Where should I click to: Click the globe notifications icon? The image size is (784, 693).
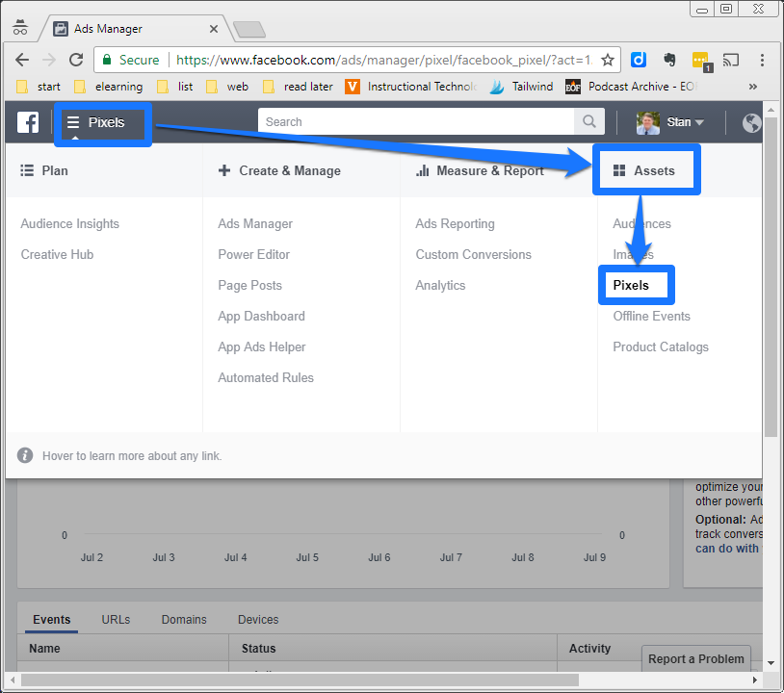pyautogui.click(x=752, y=122)
